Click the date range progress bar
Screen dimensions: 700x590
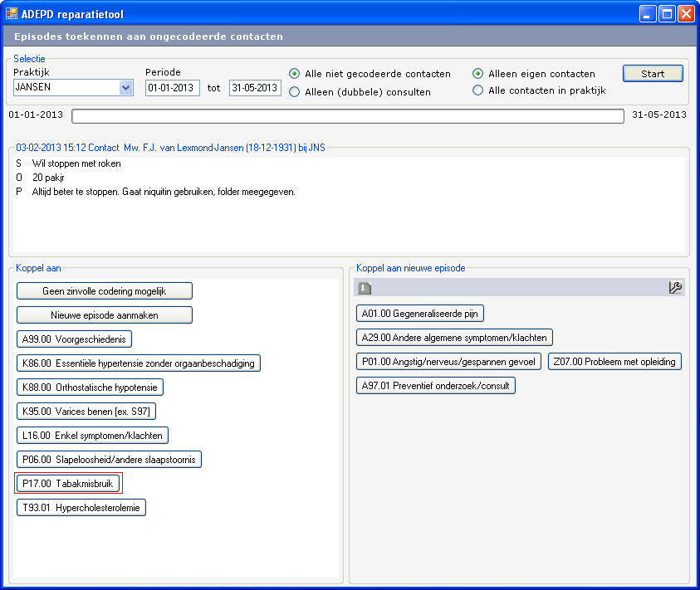coord(347,115)
